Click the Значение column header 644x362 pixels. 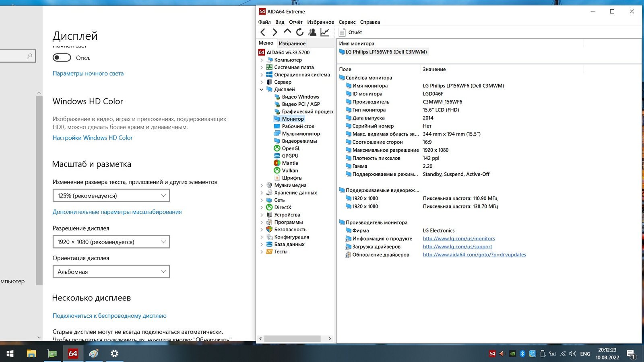point(502,69)
